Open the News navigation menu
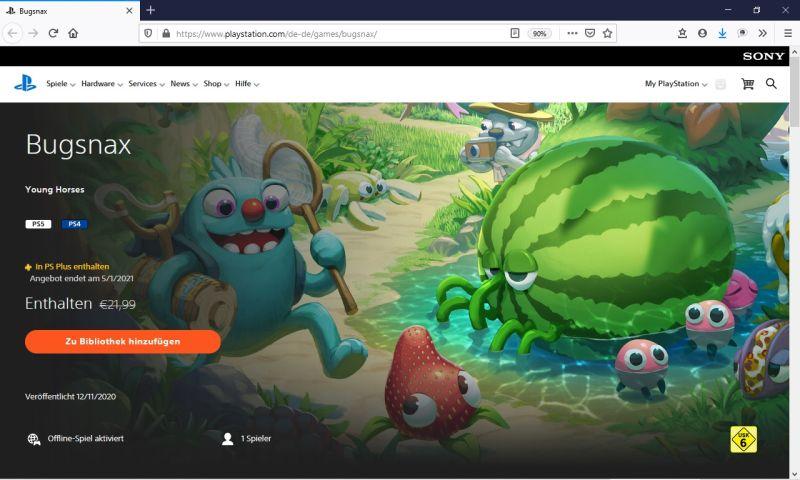The height and width of the screenshot is (480, 800). [183, 84]
